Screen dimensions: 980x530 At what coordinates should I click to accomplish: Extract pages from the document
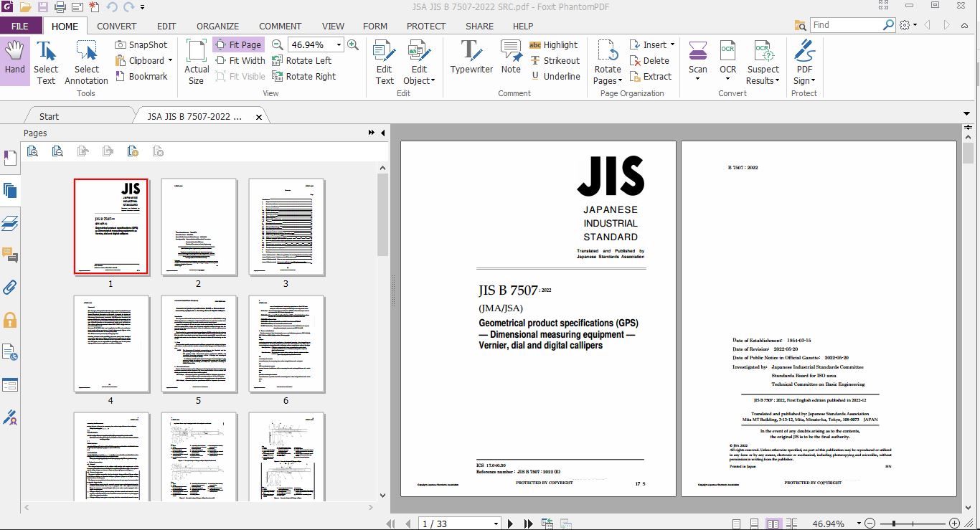tap(651, 76)
